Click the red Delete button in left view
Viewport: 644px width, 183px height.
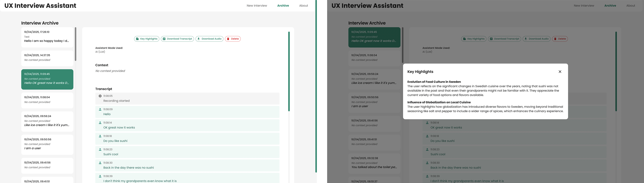click(233, 39)
